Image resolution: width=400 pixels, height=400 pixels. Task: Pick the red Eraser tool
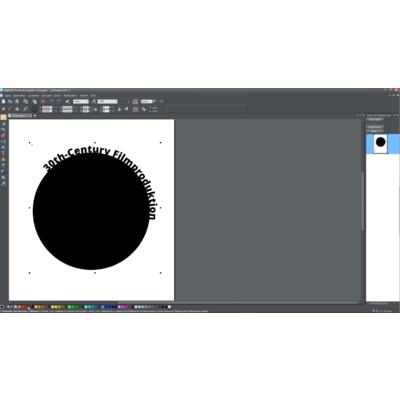[3, 135]
